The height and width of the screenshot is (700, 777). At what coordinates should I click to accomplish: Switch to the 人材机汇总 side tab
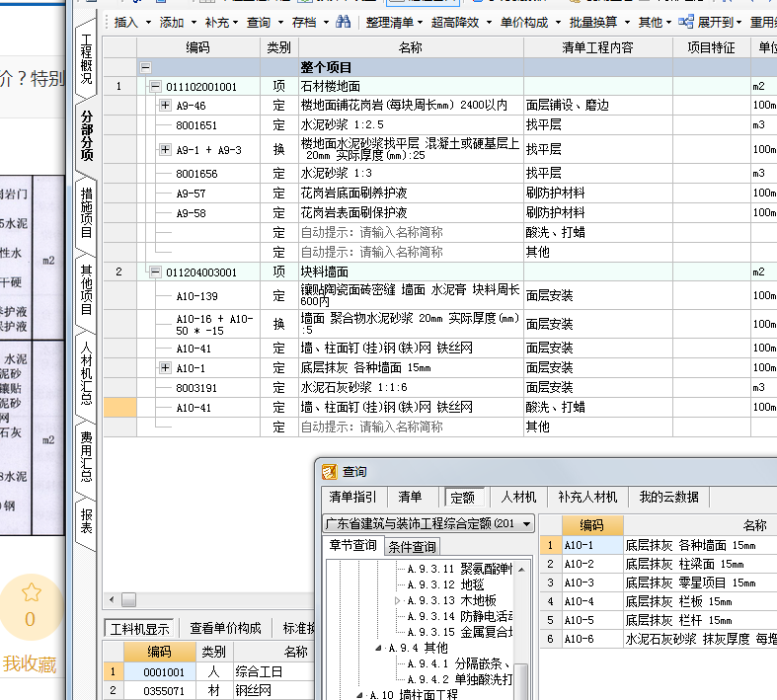pos(86,373)
